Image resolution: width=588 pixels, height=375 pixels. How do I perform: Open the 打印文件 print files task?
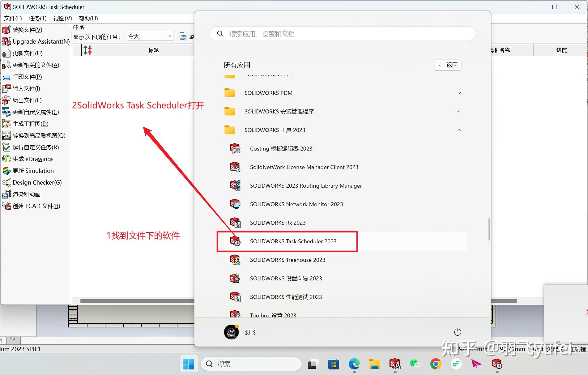(27, 77)
